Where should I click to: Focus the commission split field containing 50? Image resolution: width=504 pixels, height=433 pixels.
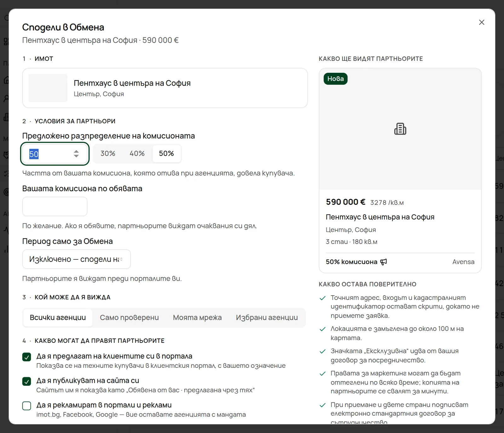tap(55, 154)
